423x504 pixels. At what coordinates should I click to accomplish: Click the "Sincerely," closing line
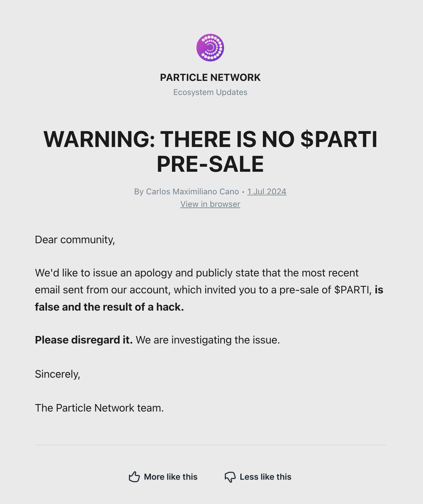click(x=58, y=374)
